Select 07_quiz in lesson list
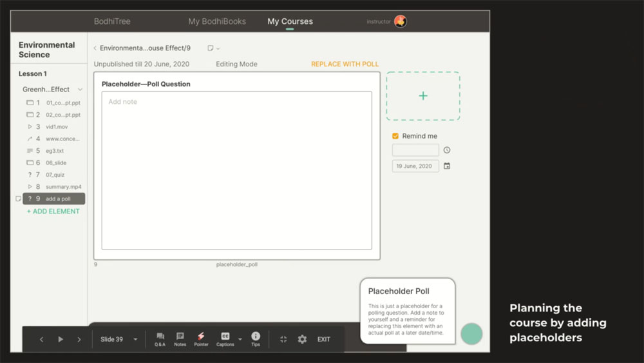The image size is (644, 363). [x=55, y=175]
